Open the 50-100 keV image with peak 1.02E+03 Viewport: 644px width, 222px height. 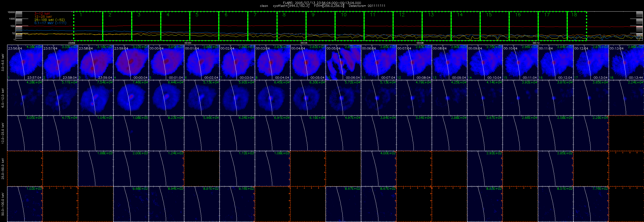(25, 204)
